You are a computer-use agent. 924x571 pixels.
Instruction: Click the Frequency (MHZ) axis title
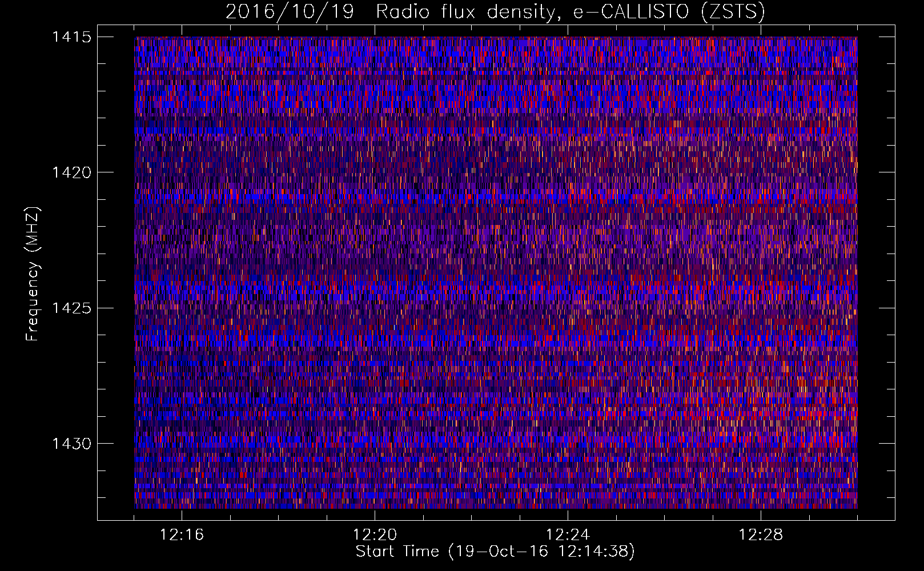(33, 274)
